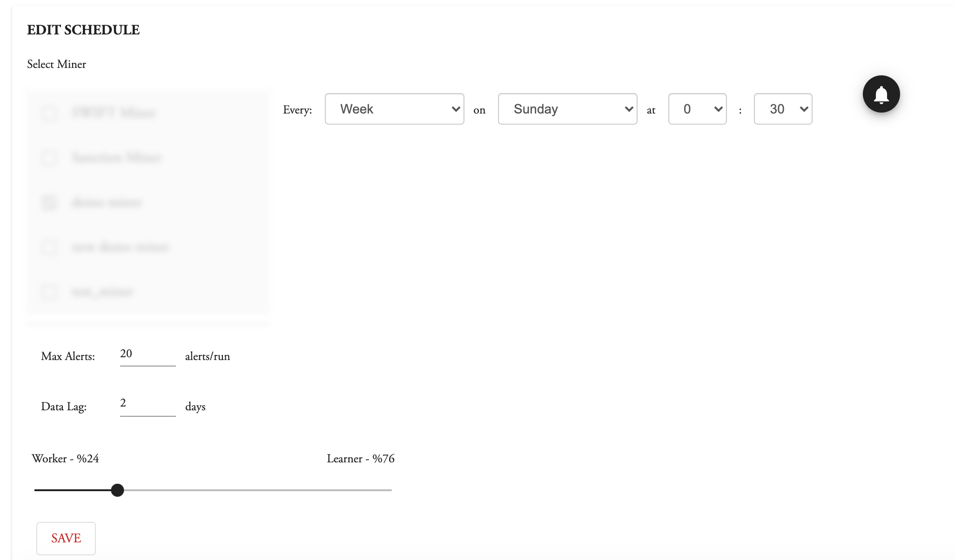The image size is (955, 560).
Task: Click the Learner - %76 label
Action: click(x=360, y=459)
